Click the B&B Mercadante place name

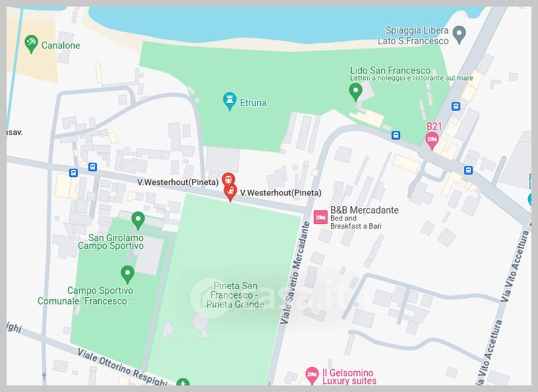click(x=364, y=210)
